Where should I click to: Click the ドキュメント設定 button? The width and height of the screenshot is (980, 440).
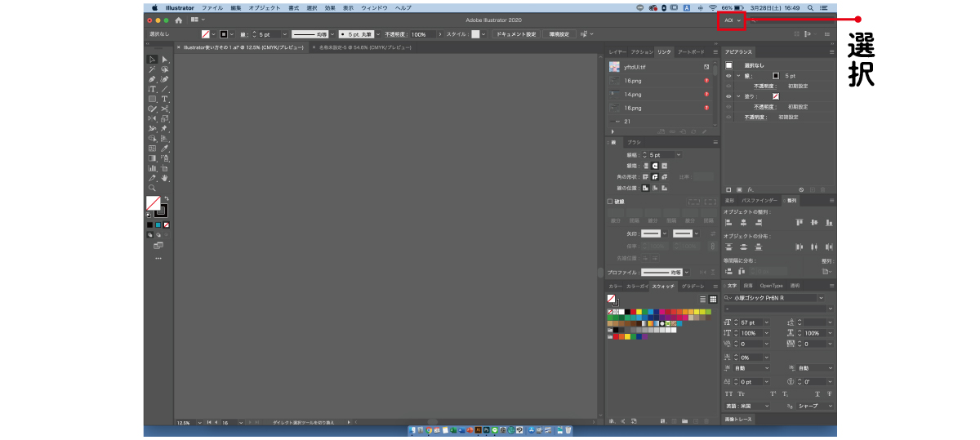[x=514, y=34]
